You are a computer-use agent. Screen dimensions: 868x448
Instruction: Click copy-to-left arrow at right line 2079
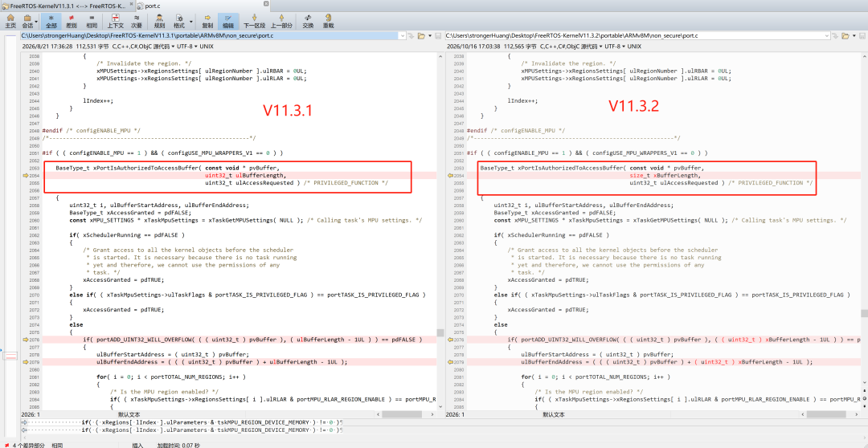450,362
